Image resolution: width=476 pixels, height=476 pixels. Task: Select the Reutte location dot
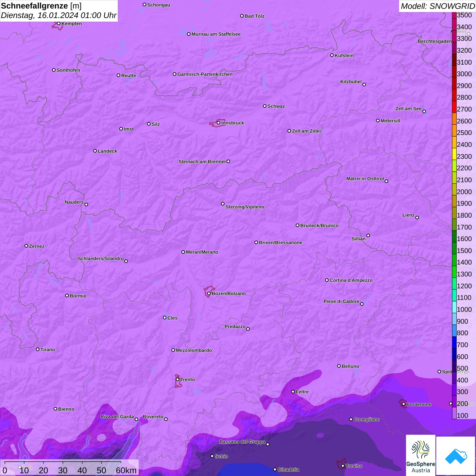(118, 75)
